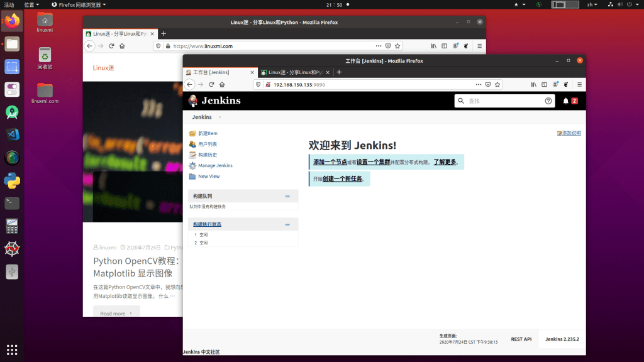Viewport: 644px width, 362px height.
Task: Open the zh input language dropdown
Action: point(592,4)
